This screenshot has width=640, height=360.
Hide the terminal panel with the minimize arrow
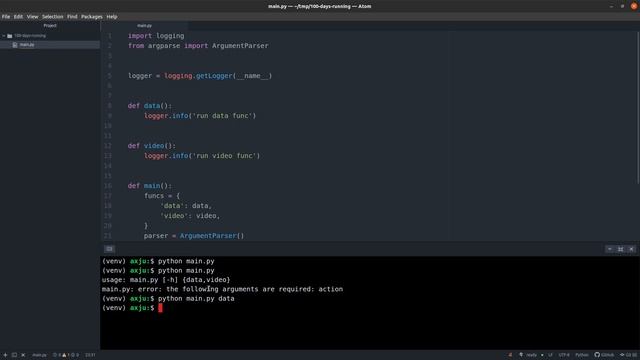pyautogui.click(x=610, y=249)
